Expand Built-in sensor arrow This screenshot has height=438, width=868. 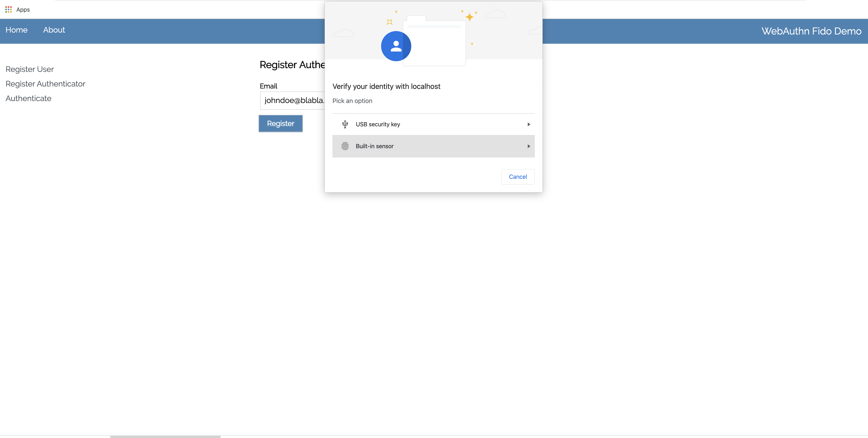528,146
